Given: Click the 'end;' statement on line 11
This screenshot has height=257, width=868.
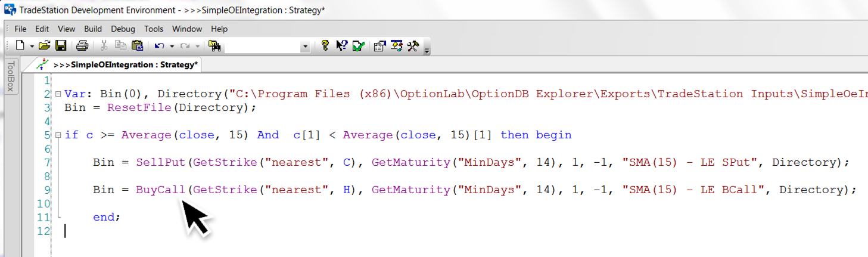Looking at the screenshot, I should pos(107,217).
